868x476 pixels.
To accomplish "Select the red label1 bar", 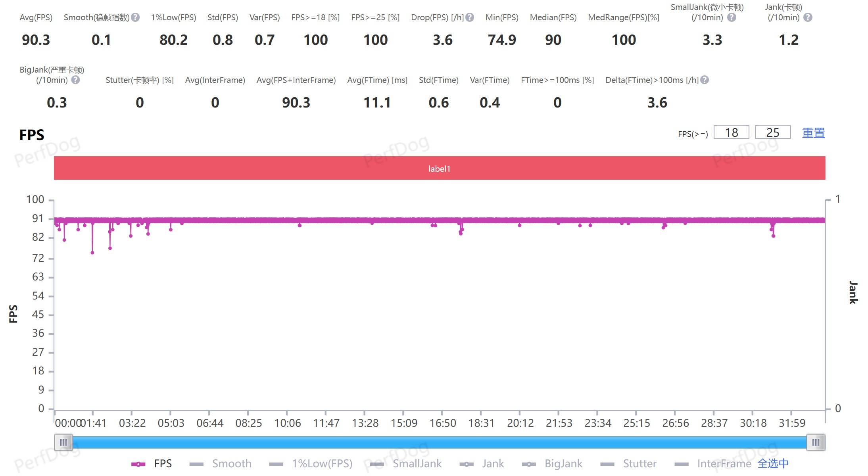I will point(439,168).
